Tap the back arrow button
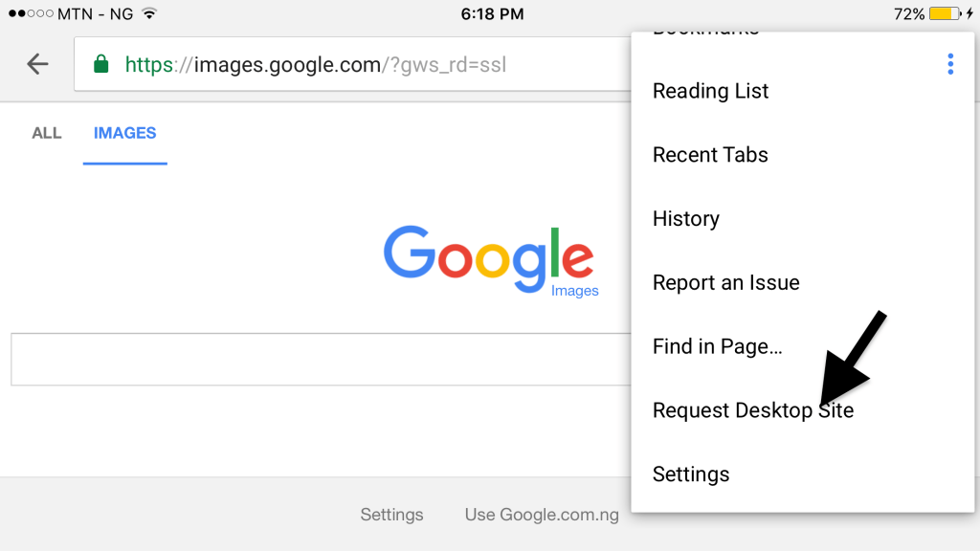Viewport: 980px width, 551px height. coord(37,64)
